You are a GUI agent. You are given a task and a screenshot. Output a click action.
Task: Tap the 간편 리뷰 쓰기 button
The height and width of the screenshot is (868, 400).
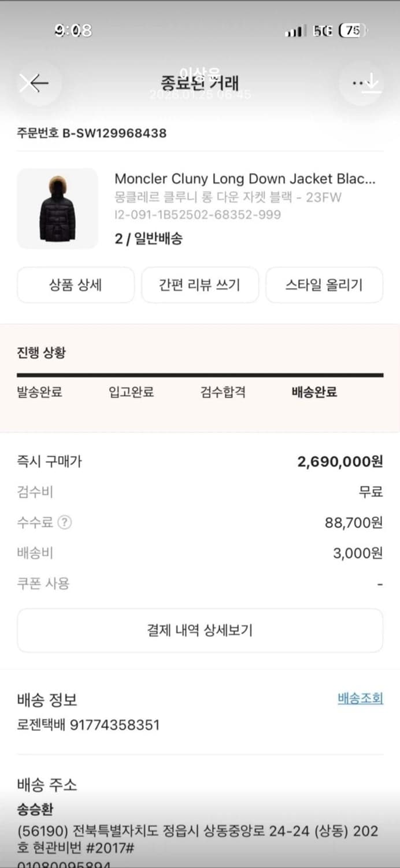(200, 285)
